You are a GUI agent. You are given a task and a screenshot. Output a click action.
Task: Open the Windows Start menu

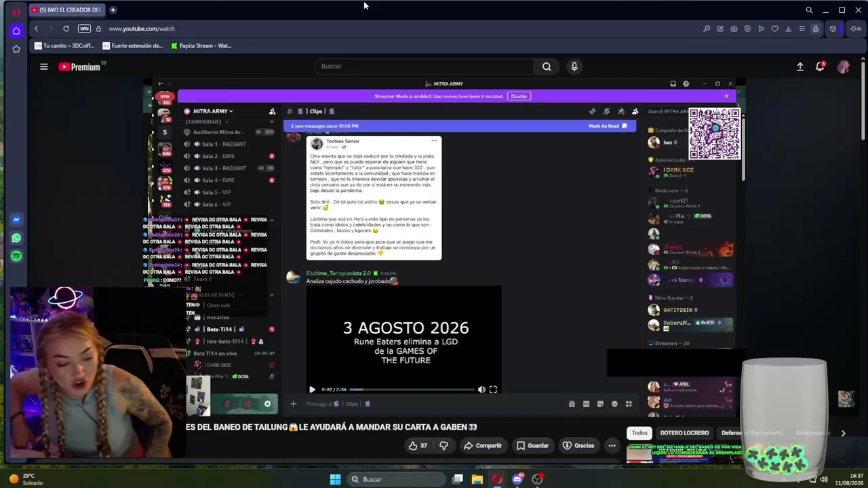pyautogui.click(x=335, y=479)
